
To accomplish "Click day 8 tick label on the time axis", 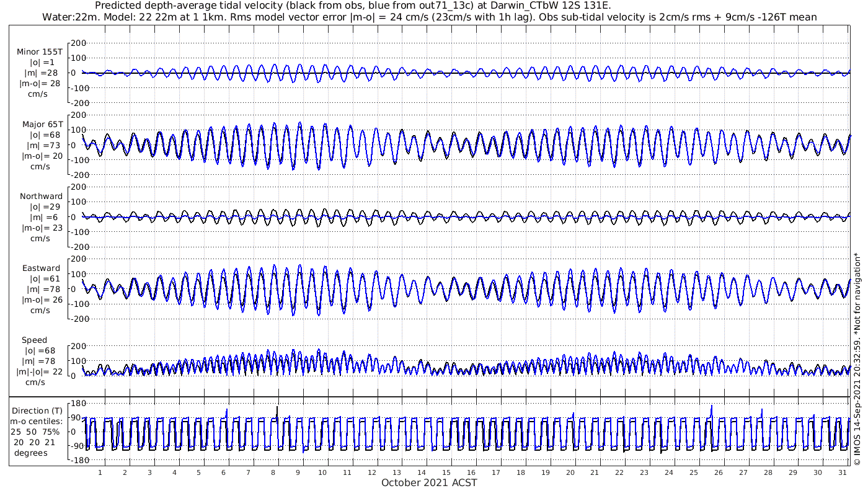I will pyautogui.click(x=273, y=472).
